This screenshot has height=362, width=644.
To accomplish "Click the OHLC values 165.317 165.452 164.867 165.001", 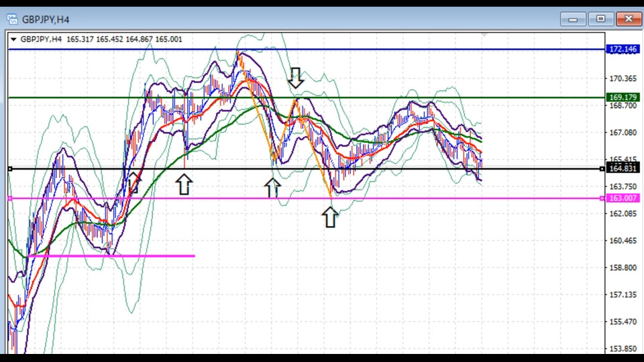I will click(124, 40).
